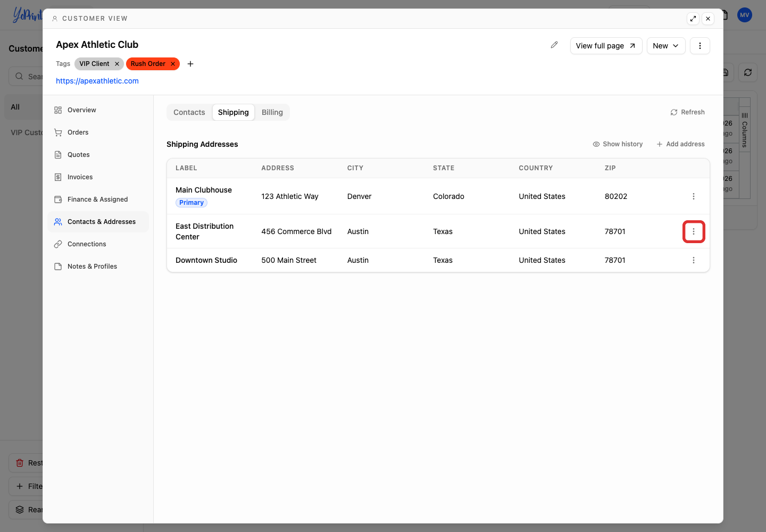Remove the VIP Client tag
Image resolution: width=766 pixels, height=532 pixels.
pos(117,64)
